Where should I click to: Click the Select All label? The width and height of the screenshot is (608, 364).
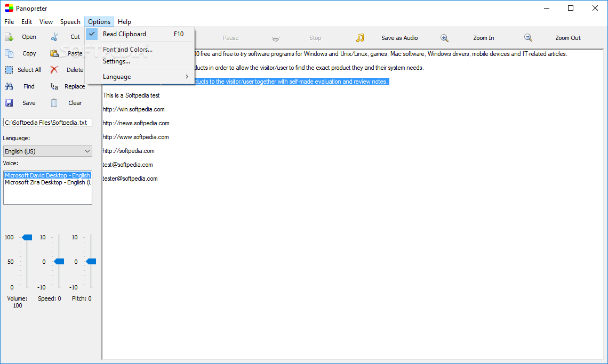tap(29, 70)
